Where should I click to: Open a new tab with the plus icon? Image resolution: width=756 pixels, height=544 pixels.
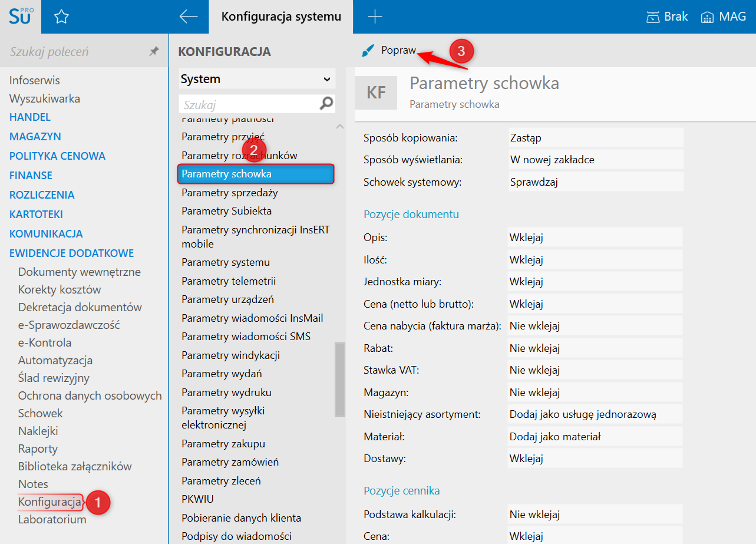pos(375,17)
